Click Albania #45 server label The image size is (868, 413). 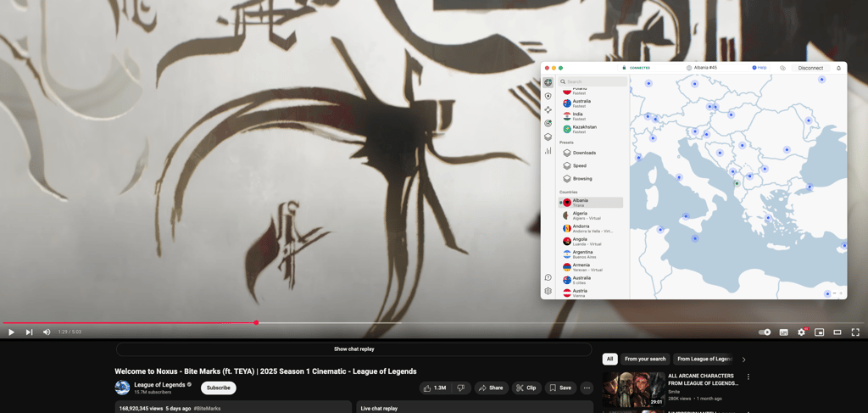(x=702, y=68)
